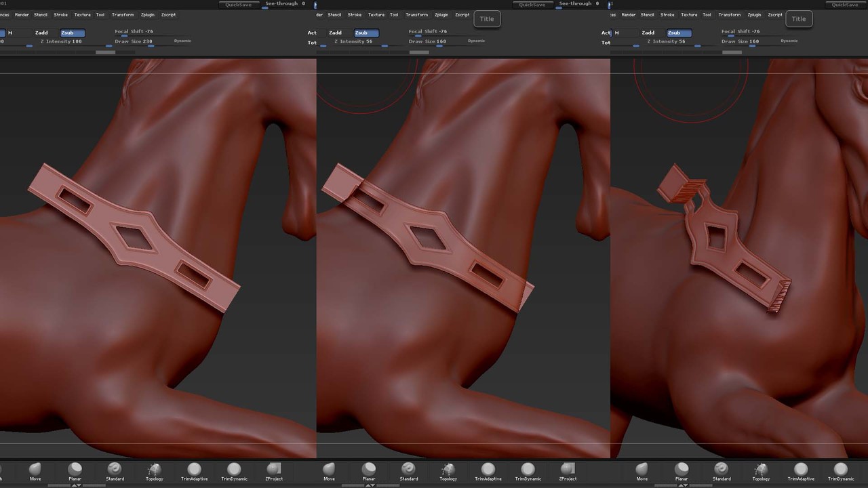Image resolution: width=868 pixels, height=488 pixels.
Task: Adjust See-through slider in left panel
Action: [285, 4]
